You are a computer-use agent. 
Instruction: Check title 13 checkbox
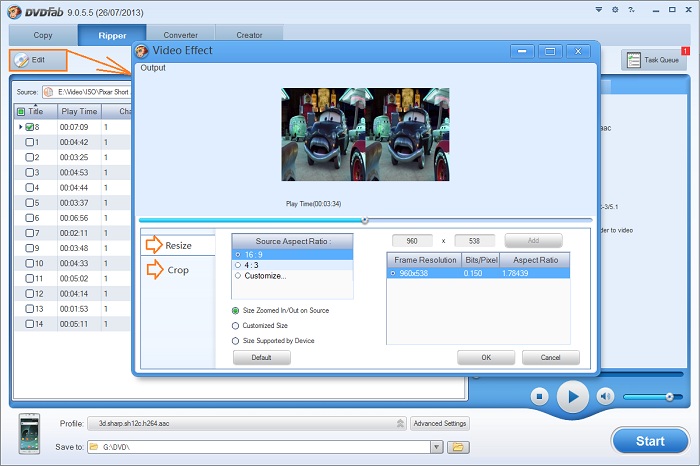(x=29, y=309)
